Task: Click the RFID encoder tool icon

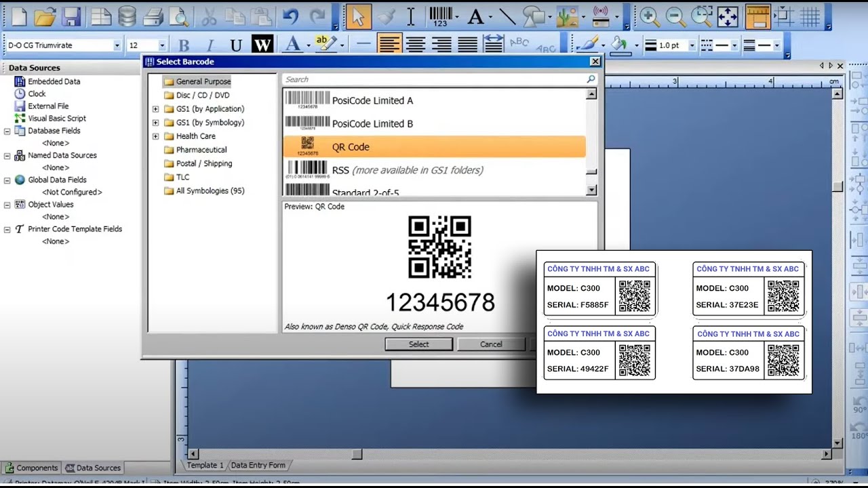Action: pos(599,16)
